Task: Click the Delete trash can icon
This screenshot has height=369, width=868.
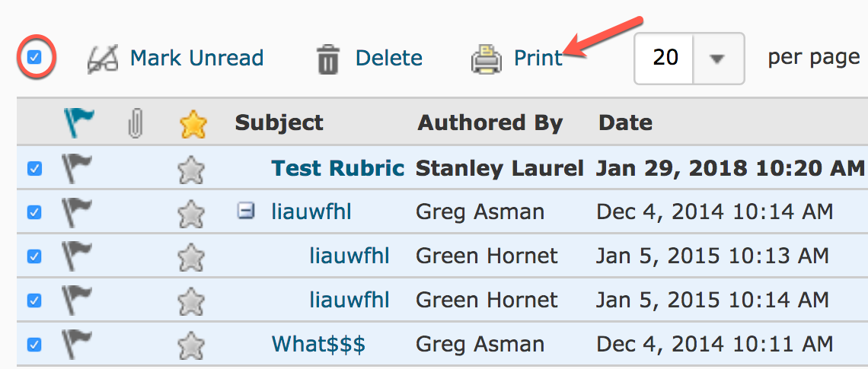Action: 328,59
